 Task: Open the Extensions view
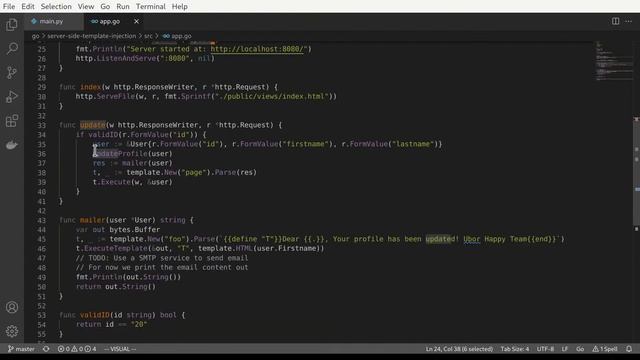tap(12, 121)
